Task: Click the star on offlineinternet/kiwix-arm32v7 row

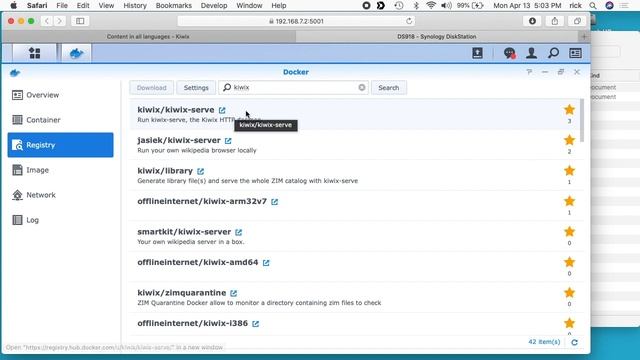Action: (569, 201)
